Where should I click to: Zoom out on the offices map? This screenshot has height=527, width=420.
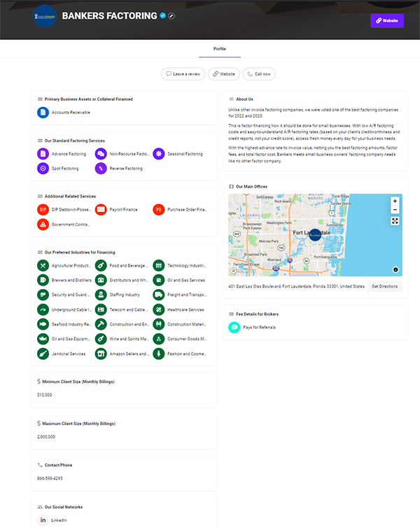click(395, 209)
